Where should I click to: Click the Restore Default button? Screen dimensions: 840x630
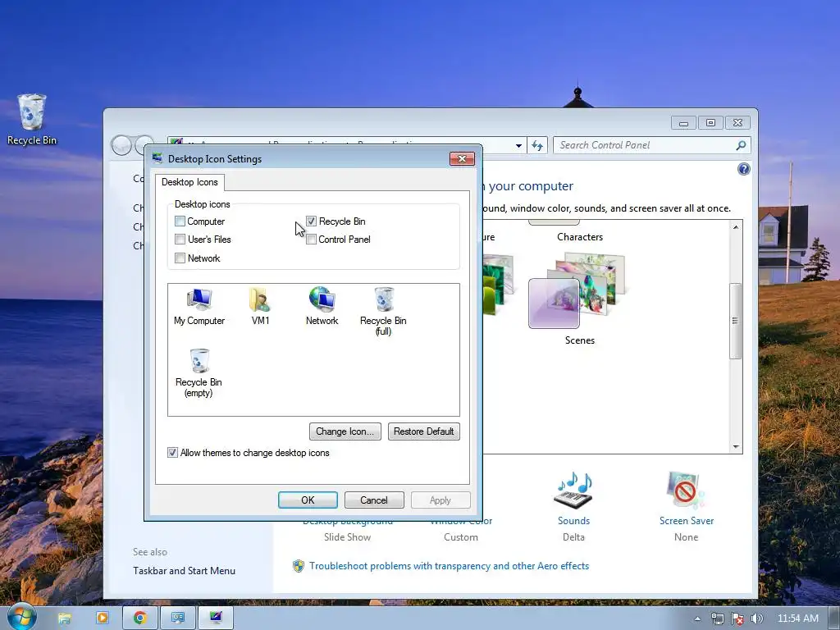pos(424,431)
